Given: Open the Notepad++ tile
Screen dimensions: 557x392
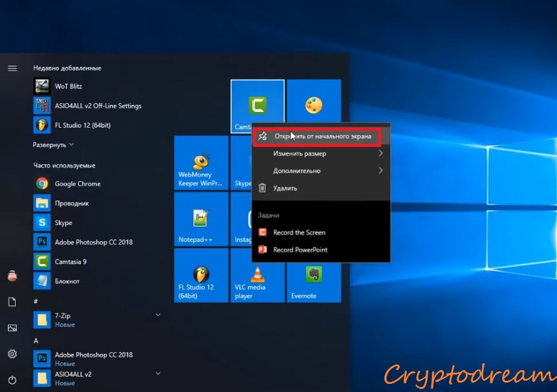Looking at the screenshot, I should click(x=201, y=219).
